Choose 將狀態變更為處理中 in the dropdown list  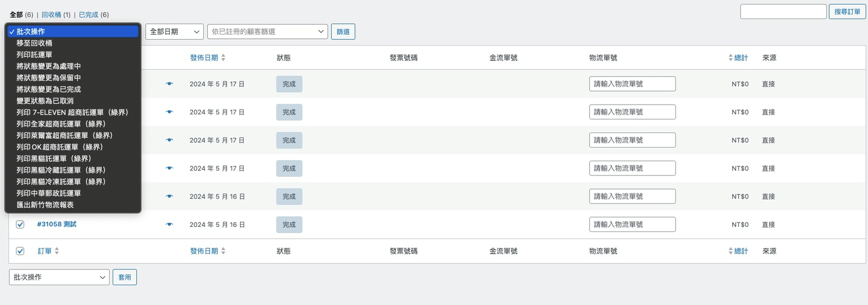(x=49, y=66)
